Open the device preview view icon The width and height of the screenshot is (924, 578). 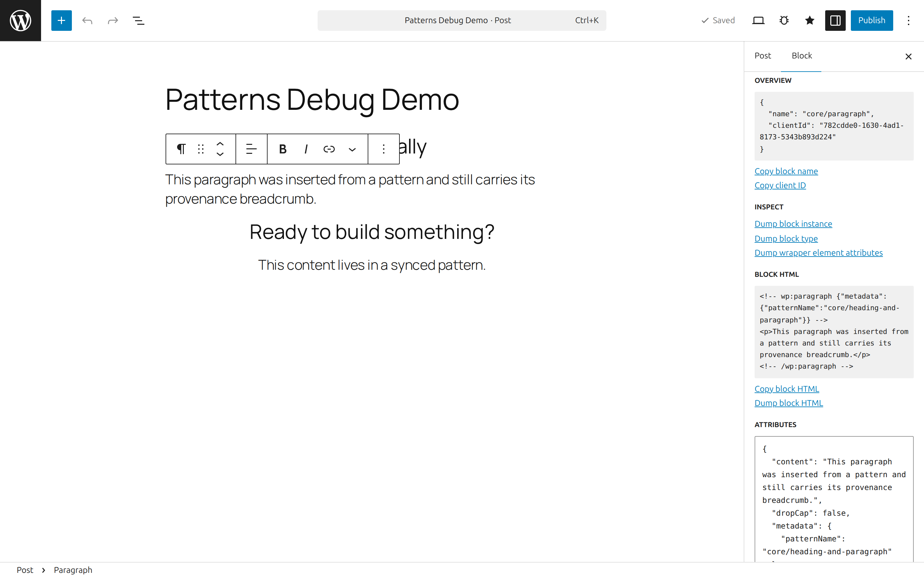click(x=758, y=20)
